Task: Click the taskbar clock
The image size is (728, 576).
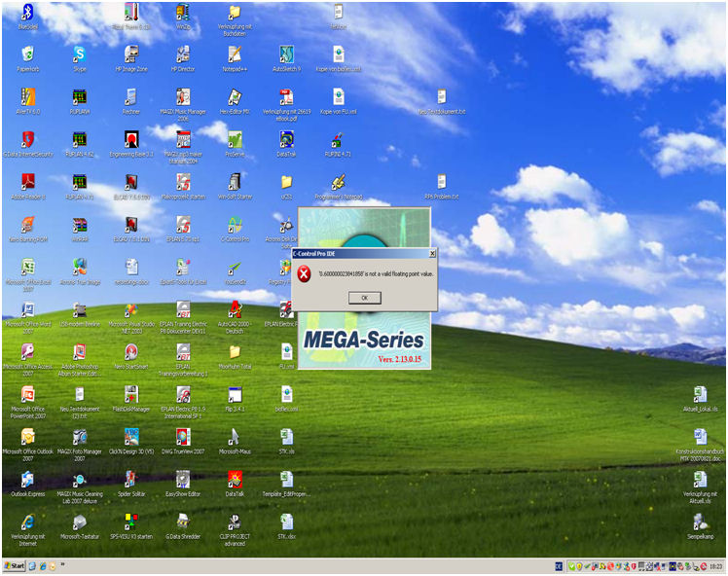Action: point(714,565)
